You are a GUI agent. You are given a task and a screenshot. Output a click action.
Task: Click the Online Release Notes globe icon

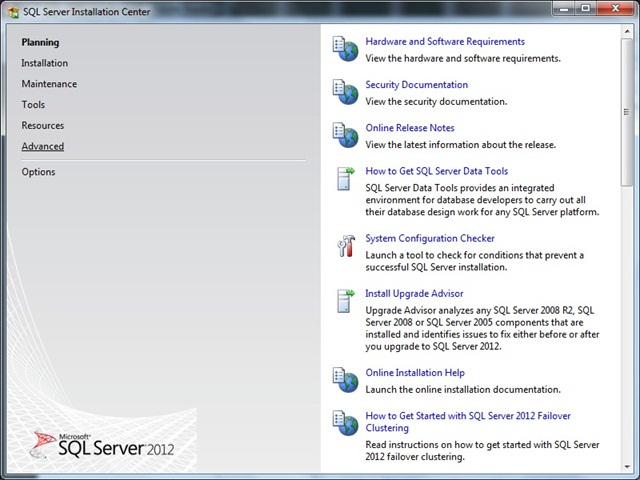345,135
